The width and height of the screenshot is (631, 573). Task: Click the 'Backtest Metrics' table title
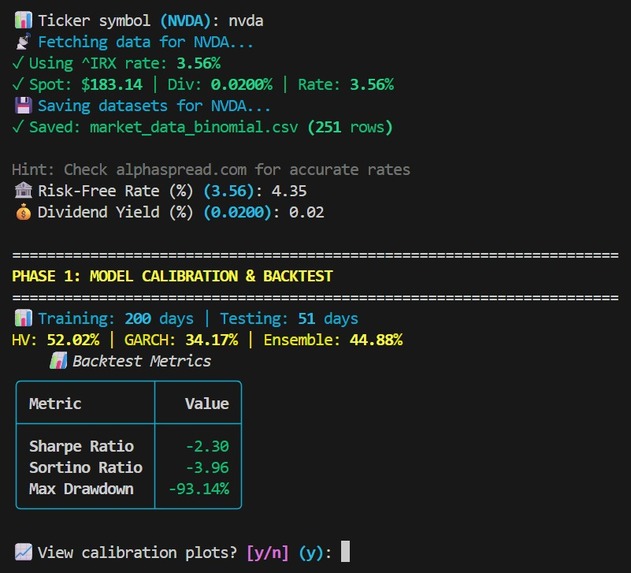(x=142, y=361)
